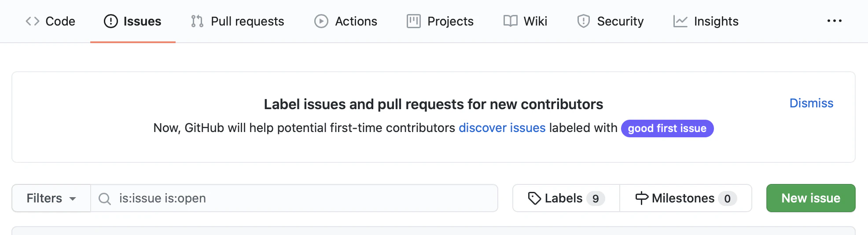Follow the discover issues link

tap(502, 128)
